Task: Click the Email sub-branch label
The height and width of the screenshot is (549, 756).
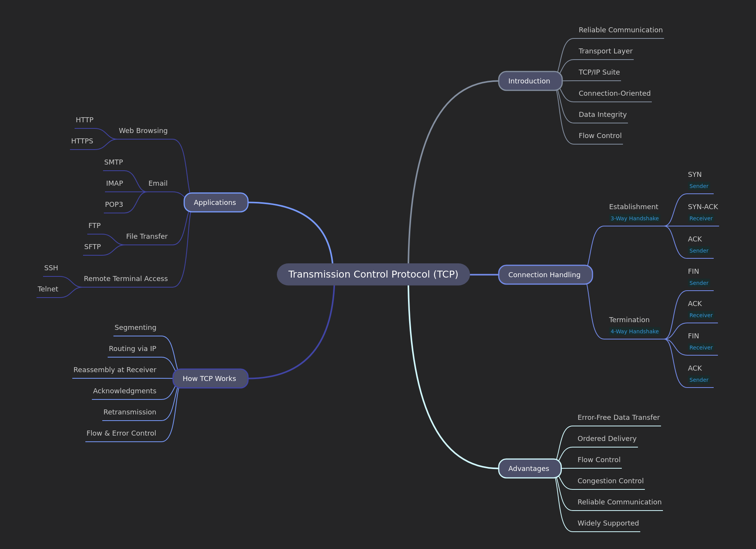Action: tap(158, 183)
